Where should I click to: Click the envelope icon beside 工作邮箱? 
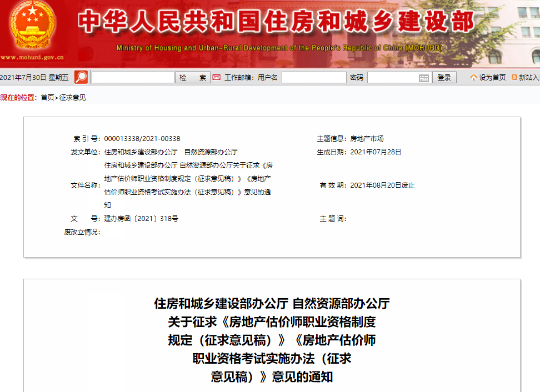pyautogui.click(x=216, y=77)
